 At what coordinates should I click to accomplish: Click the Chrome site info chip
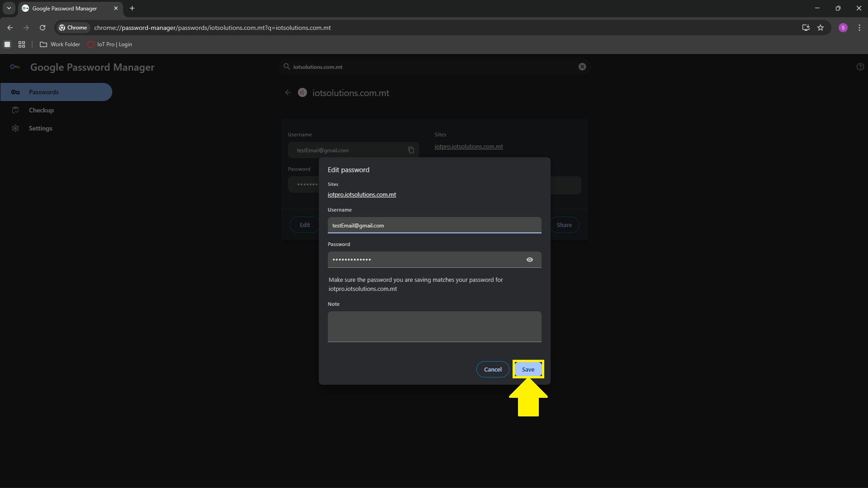point(73,28)
